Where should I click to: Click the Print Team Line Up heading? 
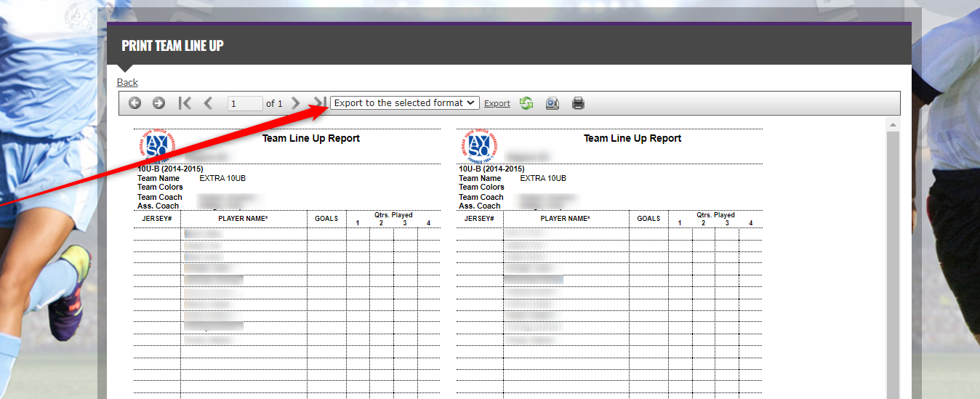[x=172, y=46]
